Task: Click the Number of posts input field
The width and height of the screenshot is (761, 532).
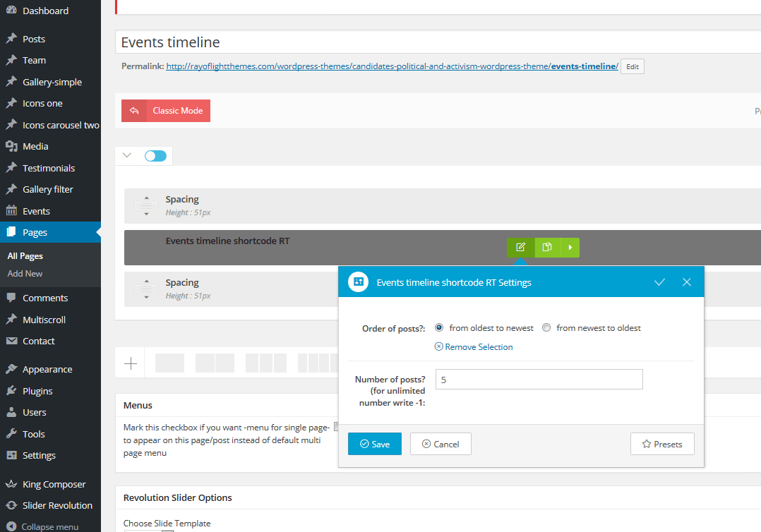Action: pos(539,379)
